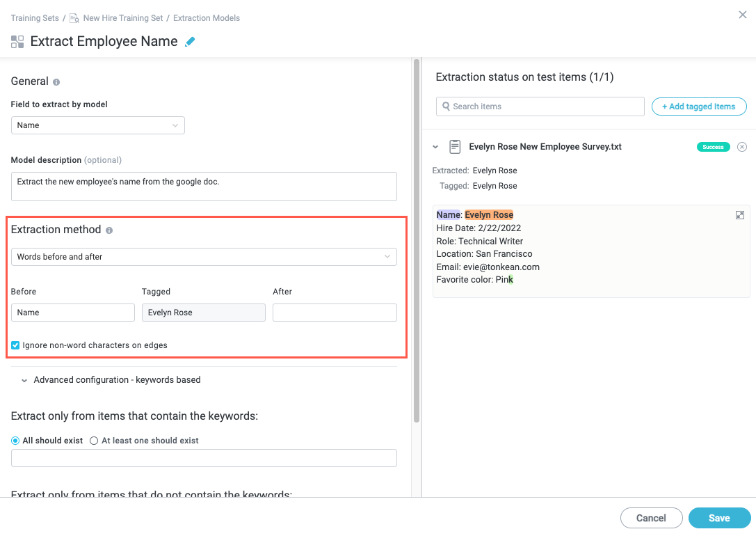Viewport: 756px width, 536px height.
Task: Click the document icon beside the survey file
Action: click(455, 146)
